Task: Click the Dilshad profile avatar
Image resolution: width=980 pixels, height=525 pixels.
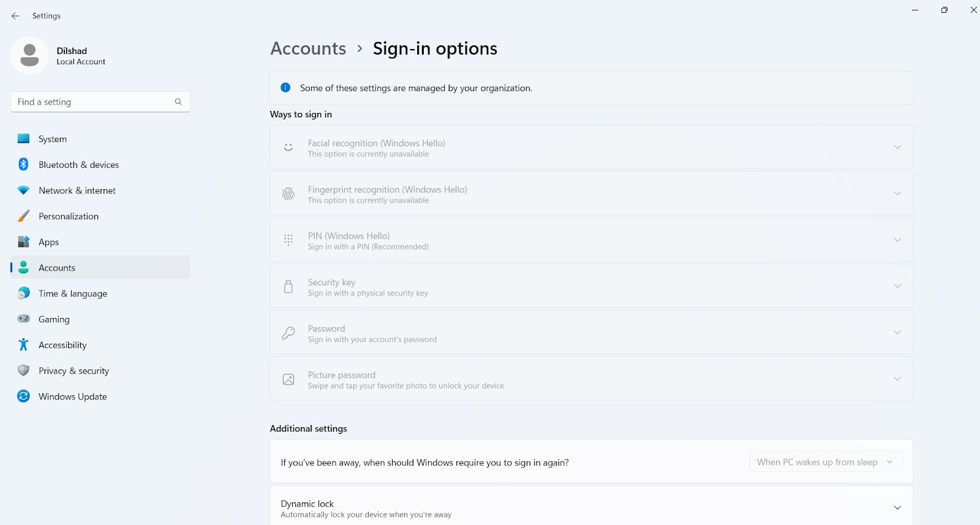Action: click(29, 55)
